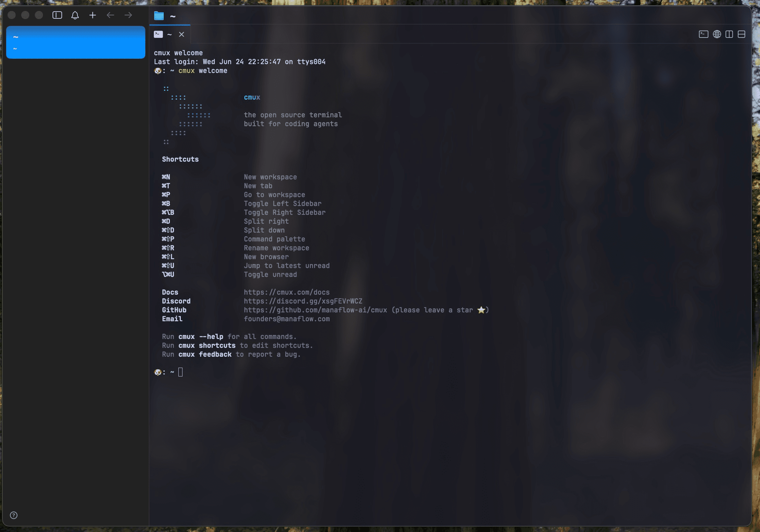The width and height of the screenshot is (760, 532).
Task: Click 'Split right' text
Action: 266,221
